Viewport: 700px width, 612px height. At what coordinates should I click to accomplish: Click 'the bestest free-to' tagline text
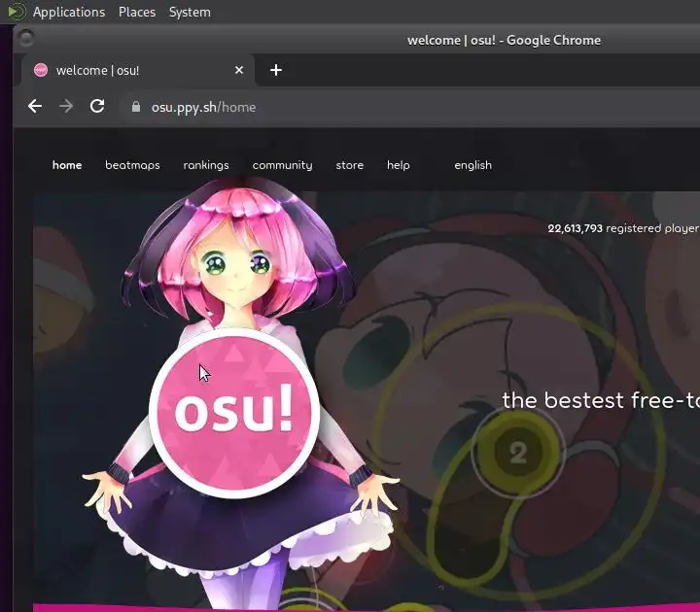click(601, 400)
